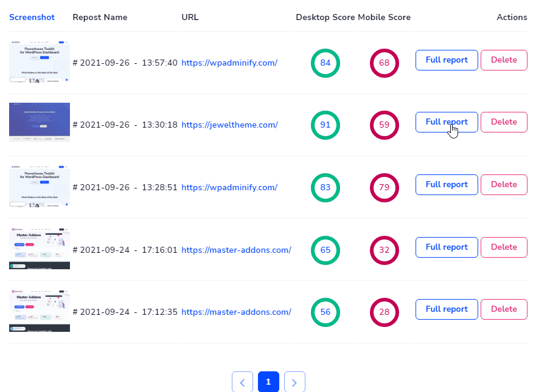
Task: Open Full report for the 13:28:51 report
Action: (x=447, y=185)
